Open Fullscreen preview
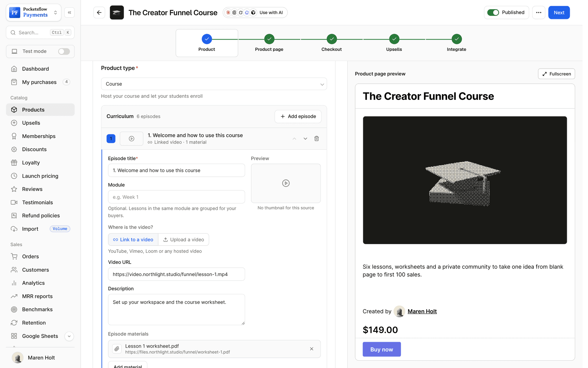 (x=556, y=74)
